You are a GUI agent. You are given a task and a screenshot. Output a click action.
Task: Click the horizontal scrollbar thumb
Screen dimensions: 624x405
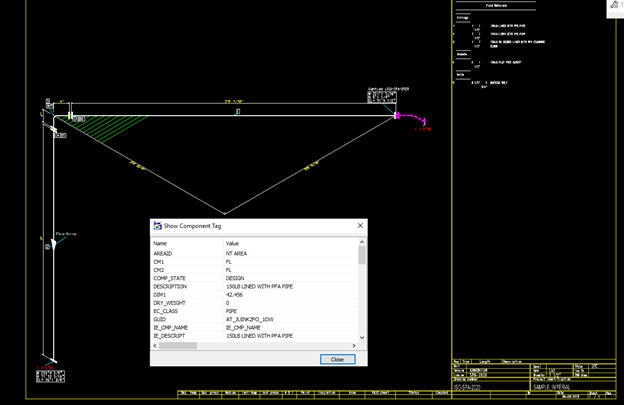[x=178, y=346]
